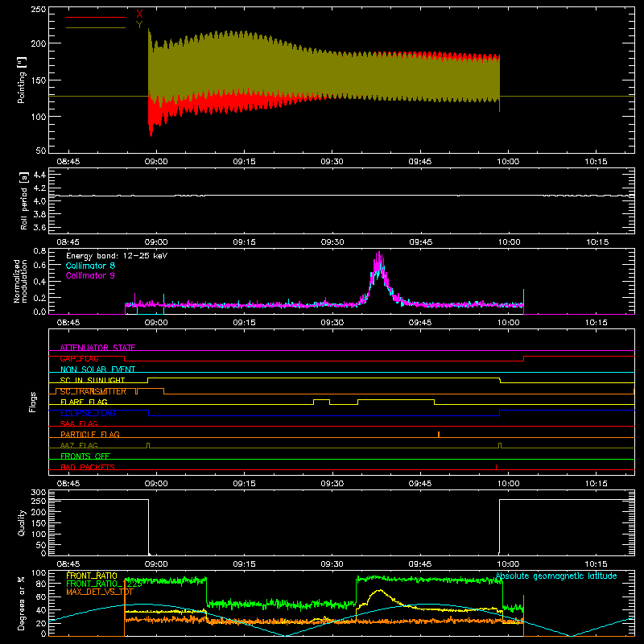The width and height of the screenshot is (644, 644).
Task: Click the Energy band: 12-25 keV text
Action: [x=117, y=256]
